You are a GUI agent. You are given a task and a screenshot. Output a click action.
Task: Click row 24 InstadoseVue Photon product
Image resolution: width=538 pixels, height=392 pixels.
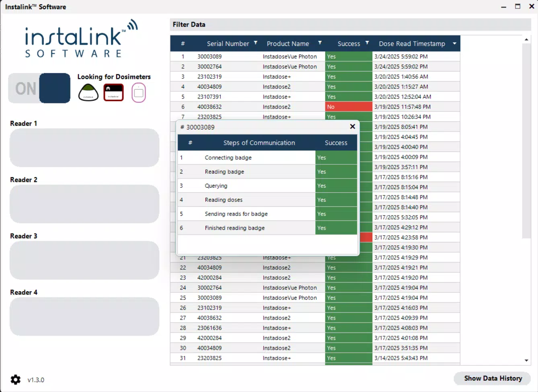point(290,288)
